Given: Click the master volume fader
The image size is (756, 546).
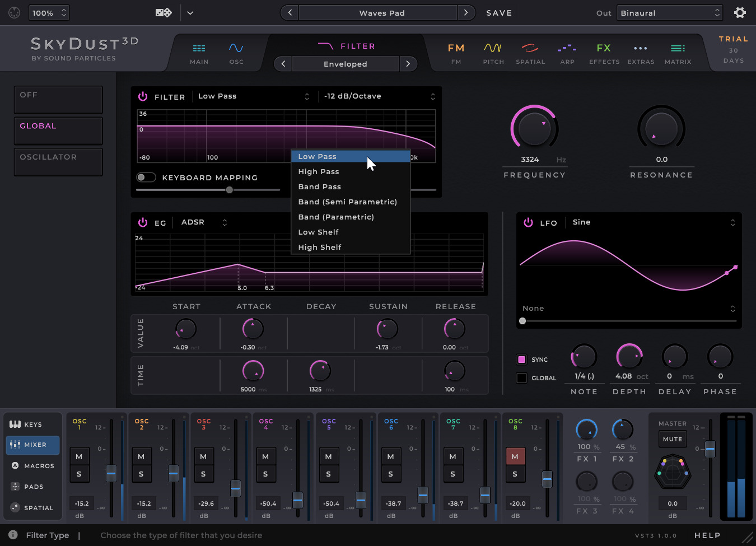Looking at the screenshot, I should point(710,449).
